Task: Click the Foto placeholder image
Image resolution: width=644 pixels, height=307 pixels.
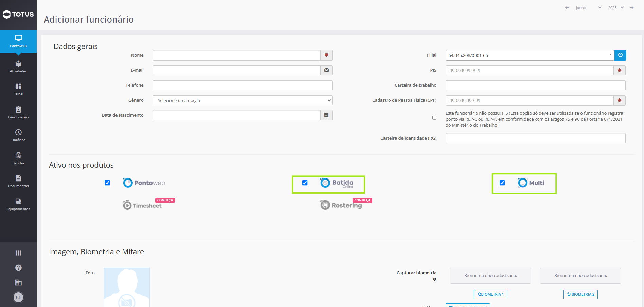Action: click(x=127, y=287)
